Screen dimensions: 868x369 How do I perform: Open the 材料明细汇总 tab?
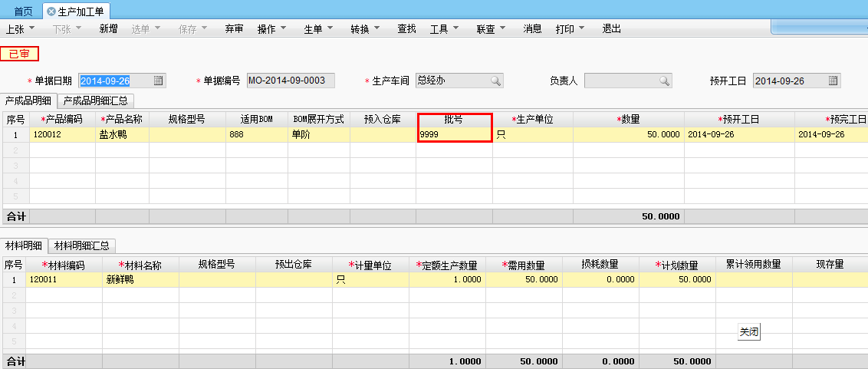[x=81, y=245]
